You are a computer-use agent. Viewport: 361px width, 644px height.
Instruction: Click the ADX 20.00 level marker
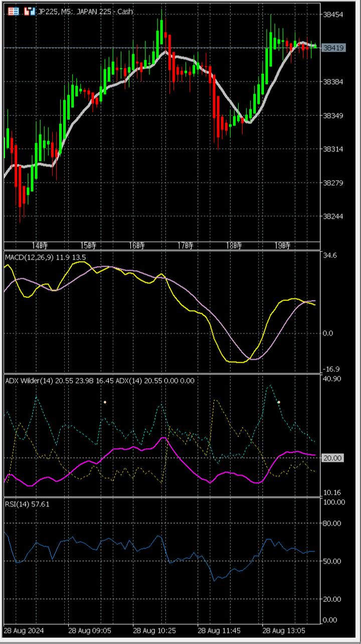333,458
